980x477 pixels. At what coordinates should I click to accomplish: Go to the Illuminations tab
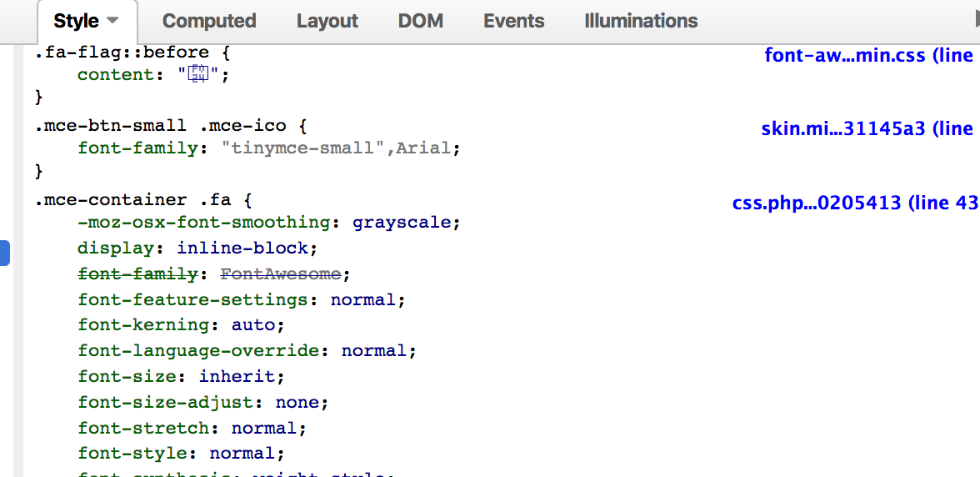[641, 21]
